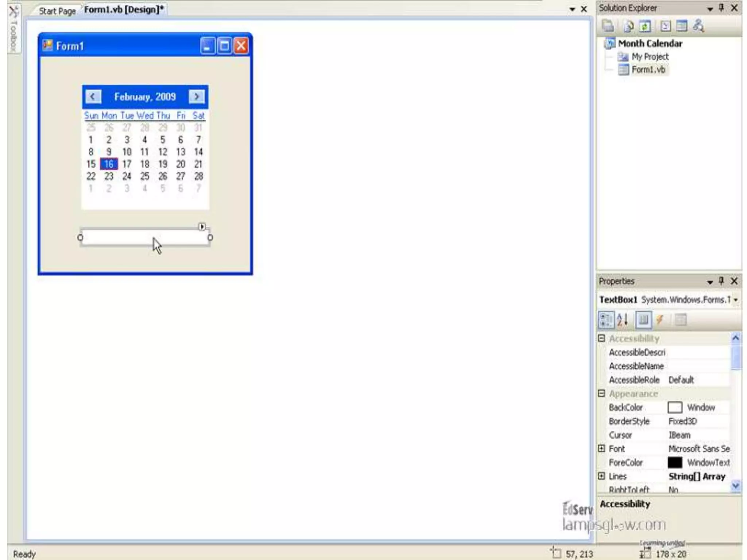Click the Sat column header in calendar
747x560 pixels.
coord(198,116)
